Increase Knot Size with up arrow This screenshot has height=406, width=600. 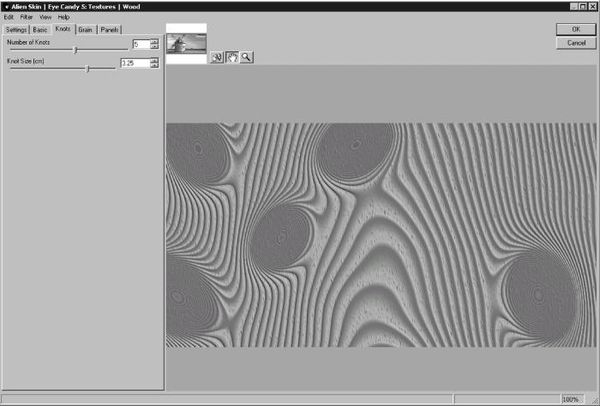pyautogui.click(x=154, y=60)
